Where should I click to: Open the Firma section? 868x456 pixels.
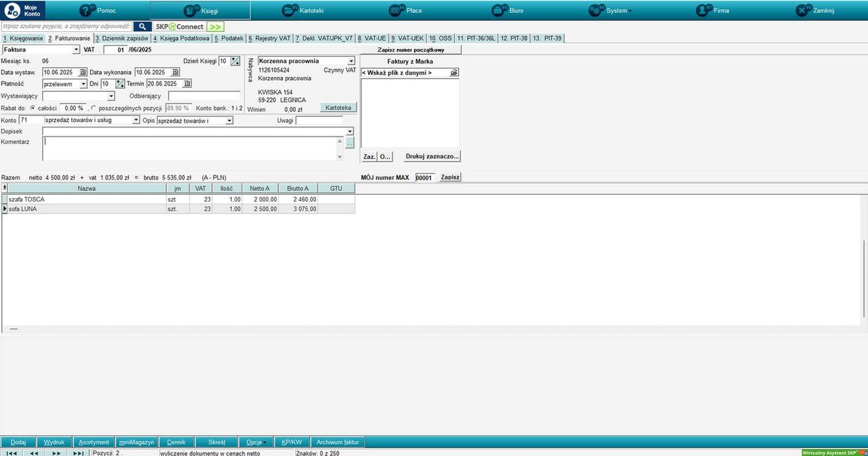pyautogui.click(x=713, y=10)
